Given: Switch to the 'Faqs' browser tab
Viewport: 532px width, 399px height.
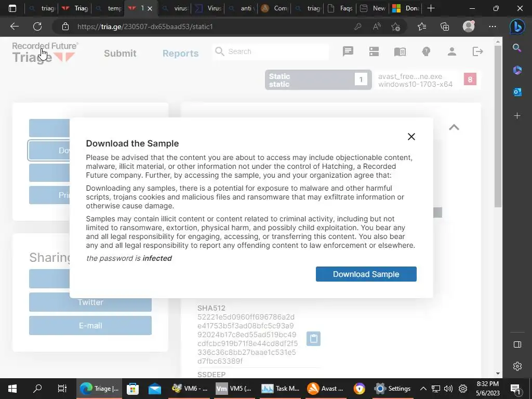Looking at the screenshot, I should point(340,8).
